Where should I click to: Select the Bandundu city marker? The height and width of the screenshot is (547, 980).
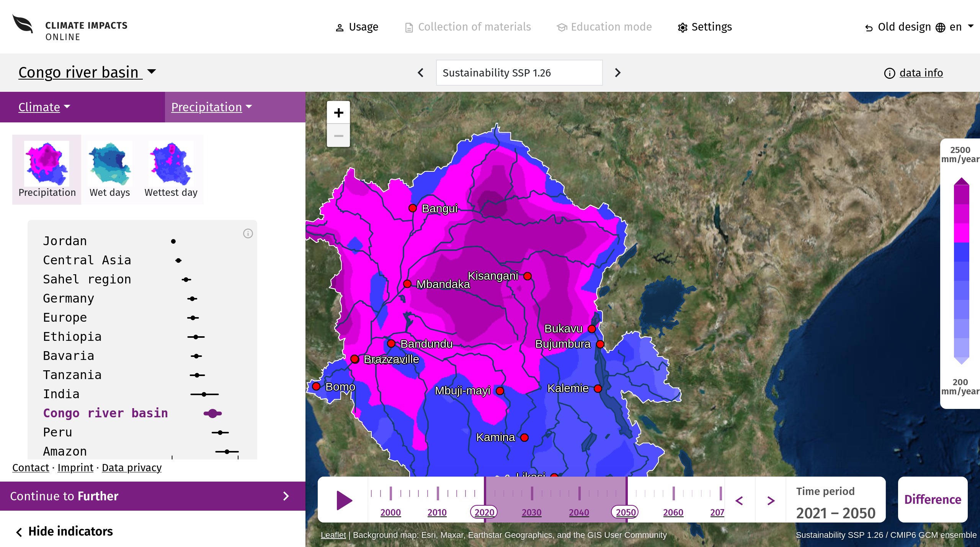[391, 344]
